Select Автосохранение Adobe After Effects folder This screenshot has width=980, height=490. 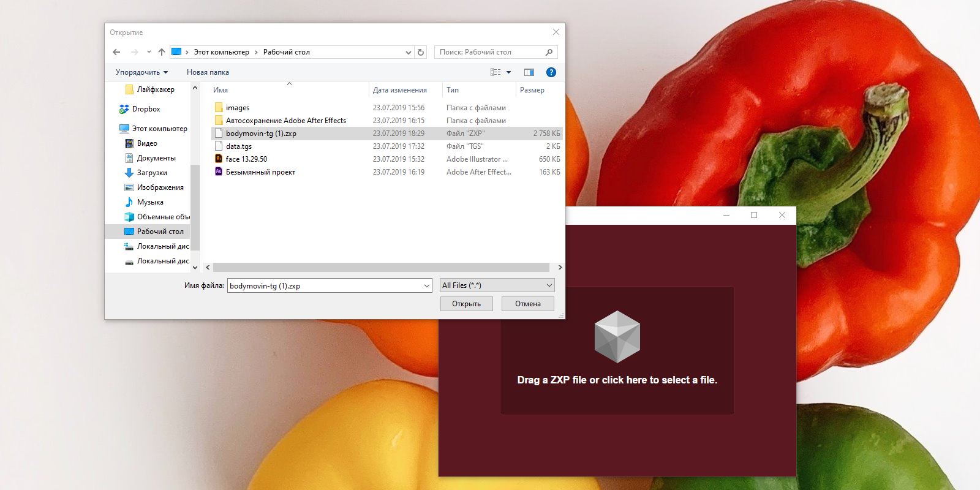coord(387,121)
